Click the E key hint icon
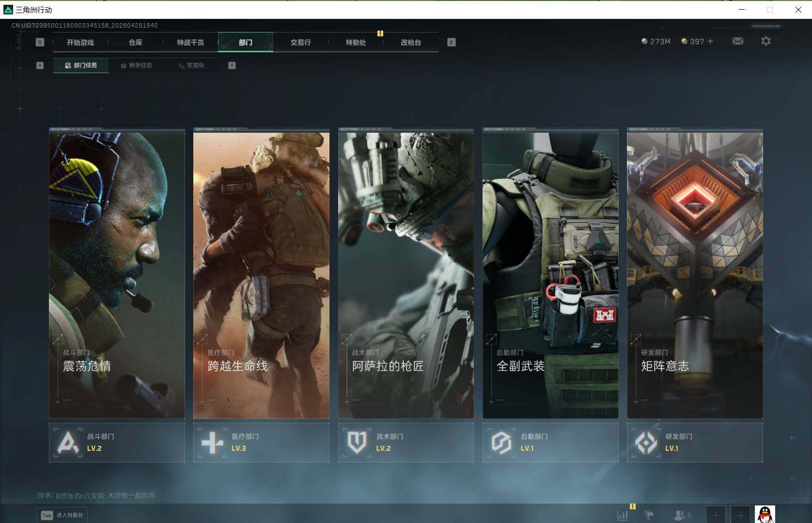The image size is (812, 523). point(452,43)
